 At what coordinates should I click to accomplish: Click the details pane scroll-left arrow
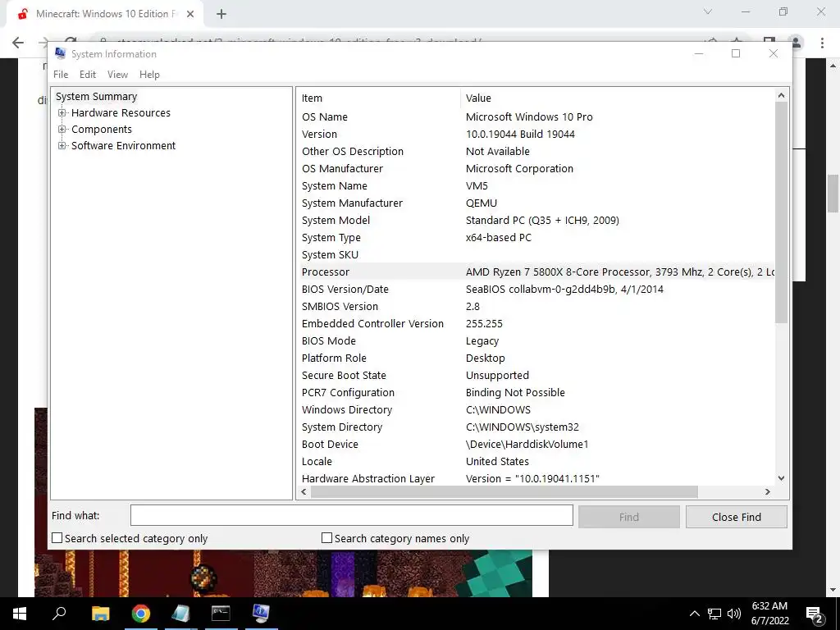(304, 491)
